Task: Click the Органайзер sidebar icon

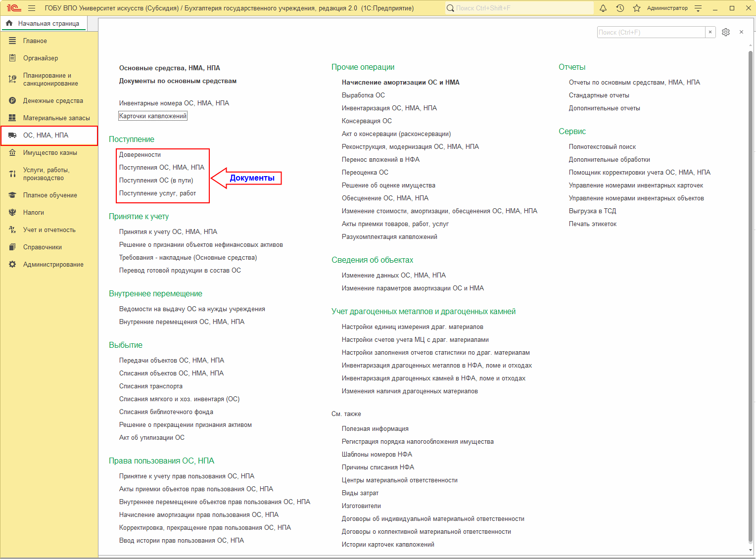Action: 12,58
